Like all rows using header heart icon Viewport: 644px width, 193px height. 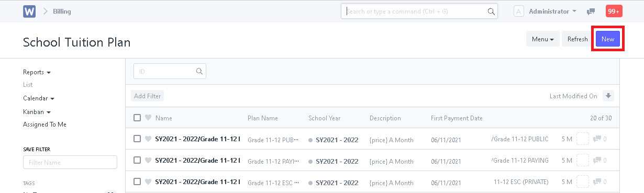pos(148,118)
